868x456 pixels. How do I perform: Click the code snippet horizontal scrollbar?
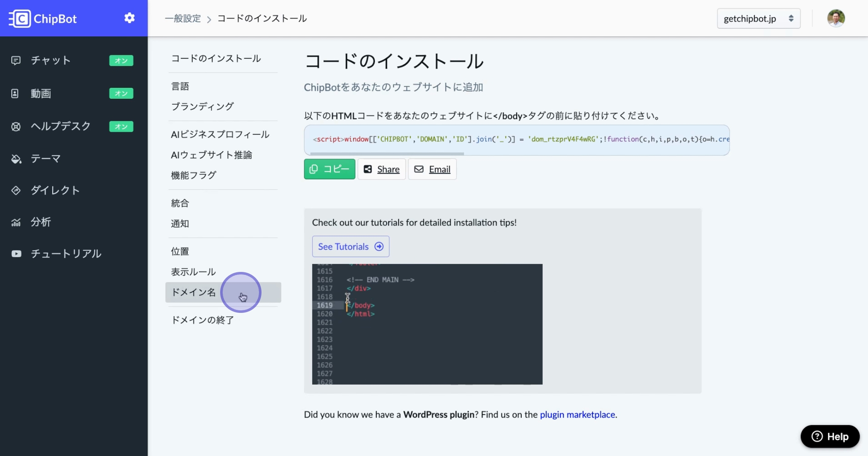coord(387,154)
